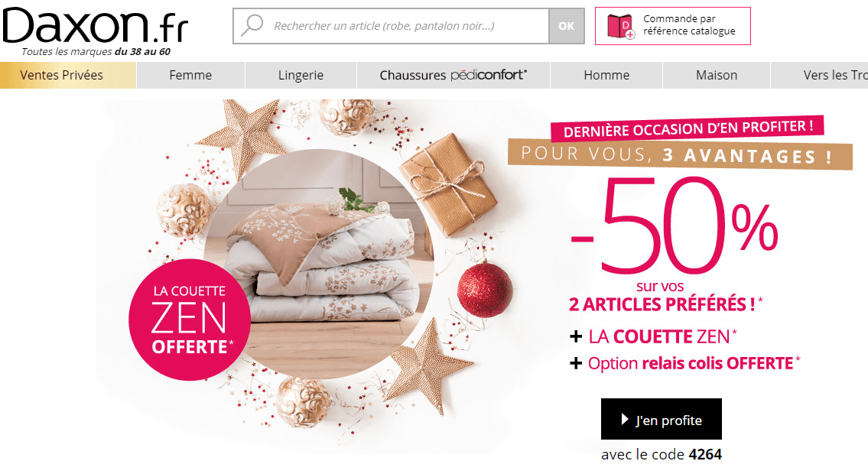This screenshot has height=474, width=868.
Task: Click the J'en profite button
Action: [x=662, y=419]
